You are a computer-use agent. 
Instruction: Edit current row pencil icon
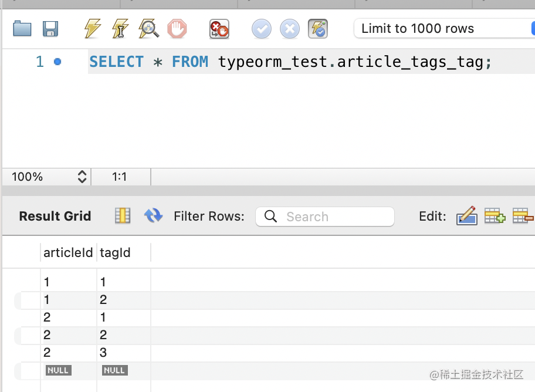(x=466, y=216)
